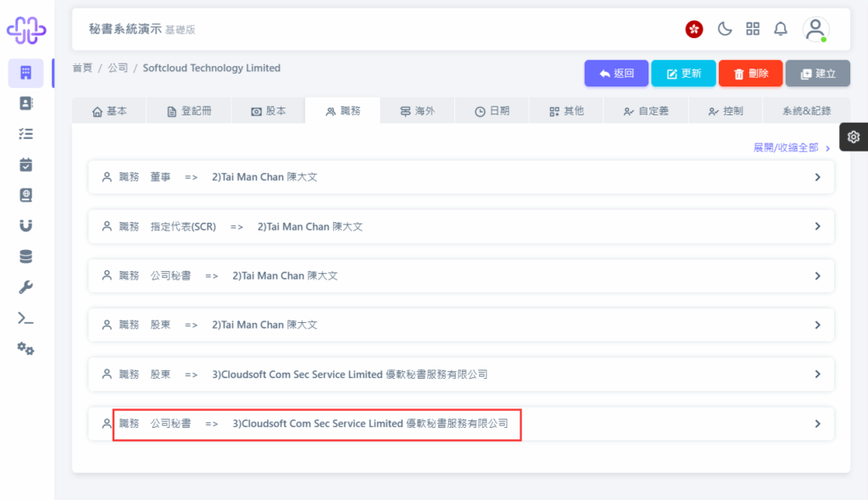Click 股東 => 3)Cloudsoft Com Sec Service text
This screenshot has height=500, width=868.
[x=319, y=375]
